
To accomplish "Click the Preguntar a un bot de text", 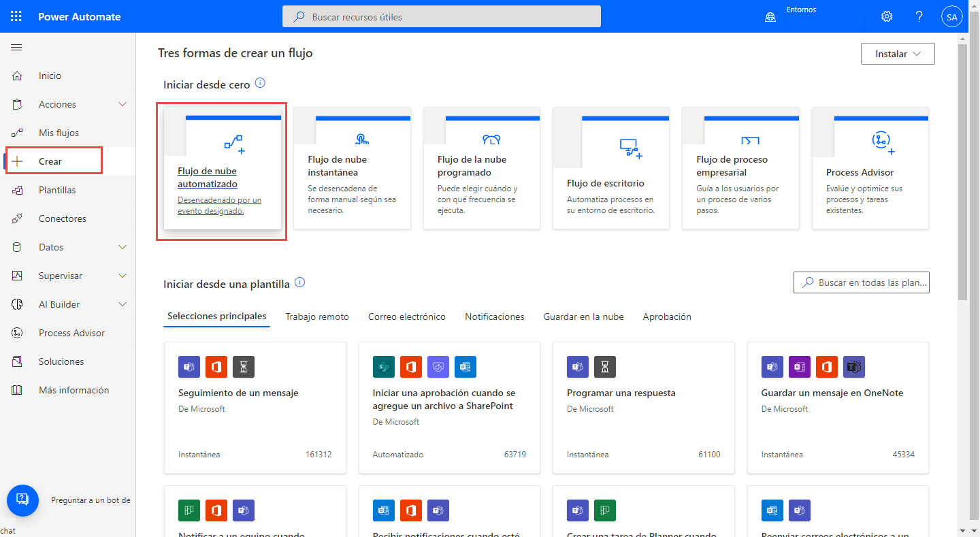I will [91, 500].
